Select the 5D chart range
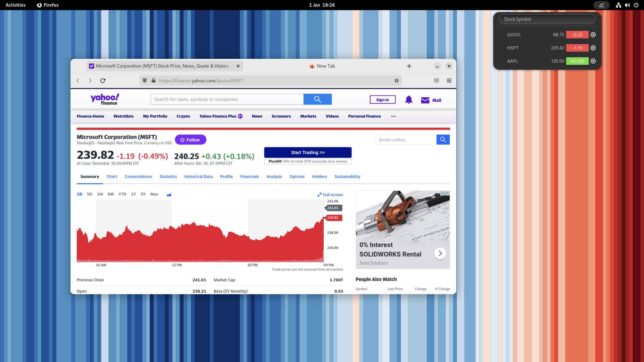The image size is (644, 362). pyautogui.click(x=89, y=194)
